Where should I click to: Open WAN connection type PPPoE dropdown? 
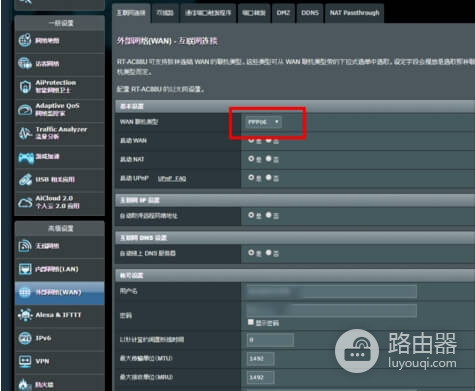tap(263, 122)
